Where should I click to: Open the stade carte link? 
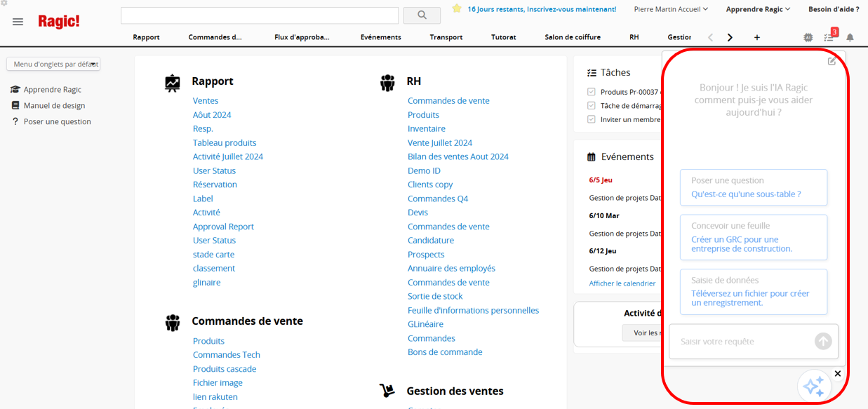click(x=213, y=255)
